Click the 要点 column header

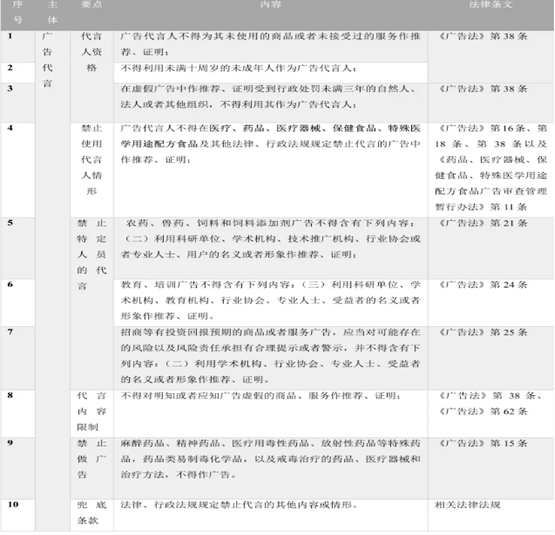92,5
